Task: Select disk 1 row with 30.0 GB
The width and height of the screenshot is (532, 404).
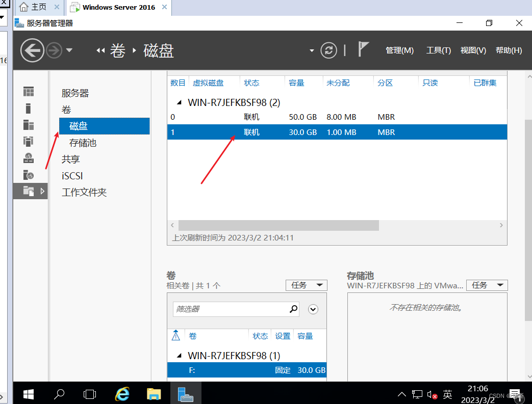Action: pyautogui.click(x=337, y=132)
